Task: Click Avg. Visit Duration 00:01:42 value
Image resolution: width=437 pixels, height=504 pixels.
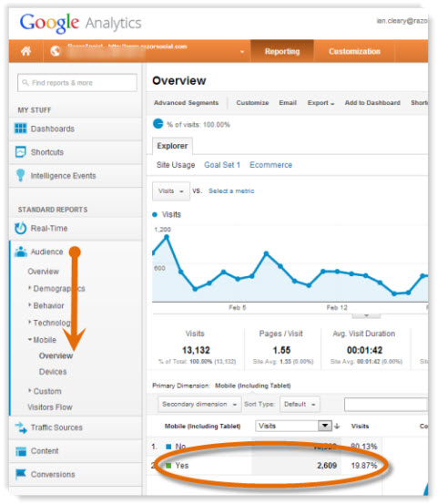Action: 364,350
